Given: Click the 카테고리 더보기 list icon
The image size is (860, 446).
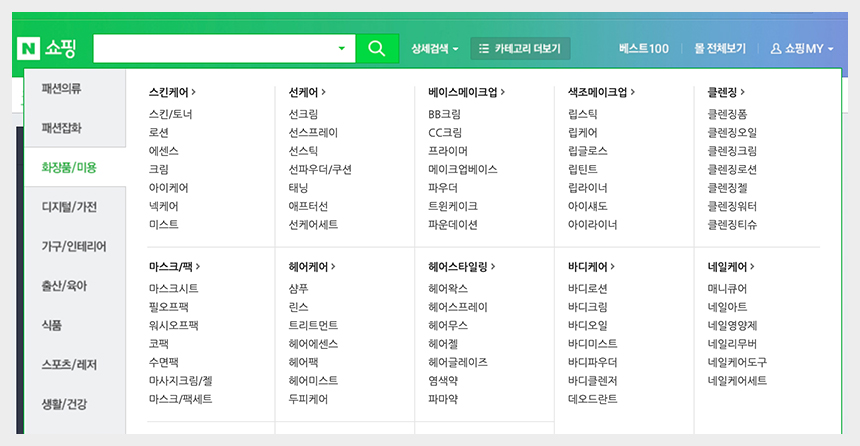Looking at the screenshot, I should [484, 48].
